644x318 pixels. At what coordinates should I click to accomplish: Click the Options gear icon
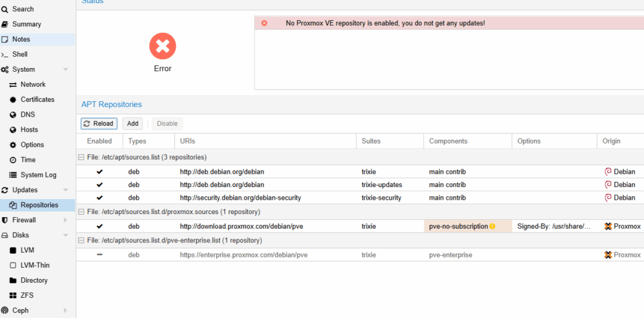[x=13, y=145]
